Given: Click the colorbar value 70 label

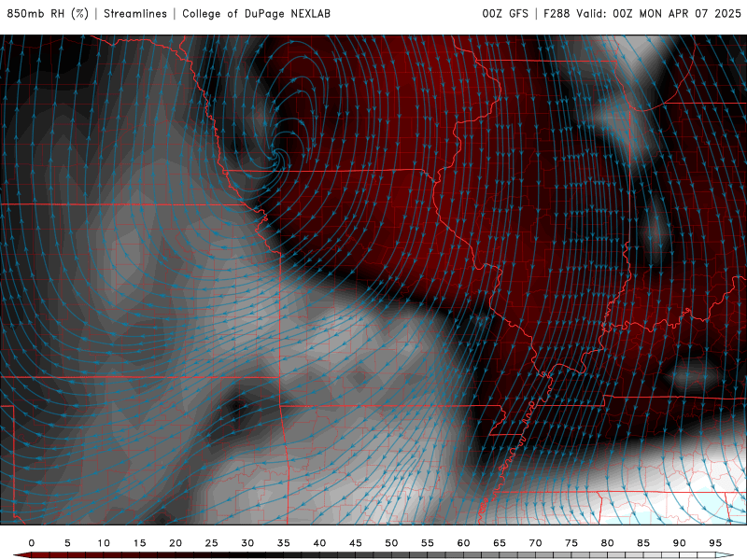Looking at the screenshot, I should pos(535,543).
